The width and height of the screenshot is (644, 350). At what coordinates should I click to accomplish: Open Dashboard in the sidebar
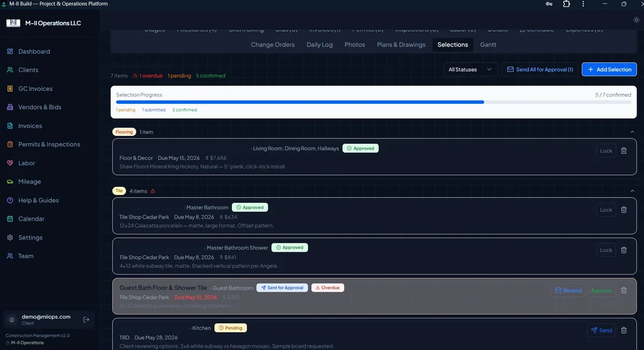[34, 52]
